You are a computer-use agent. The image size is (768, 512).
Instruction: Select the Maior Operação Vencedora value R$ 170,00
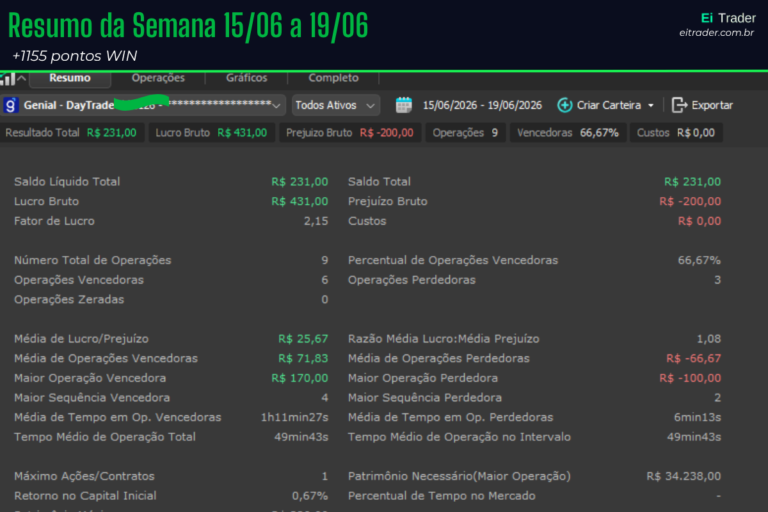click(300, 378)
